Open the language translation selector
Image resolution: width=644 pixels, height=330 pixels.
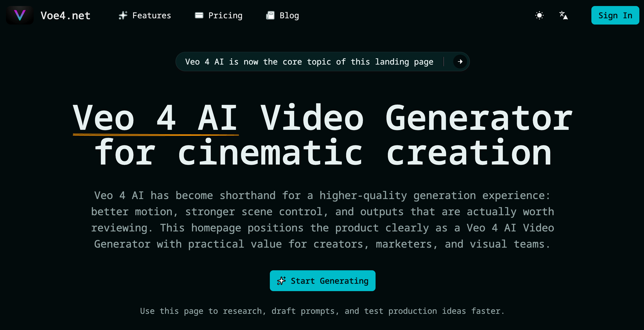point(564,16)
